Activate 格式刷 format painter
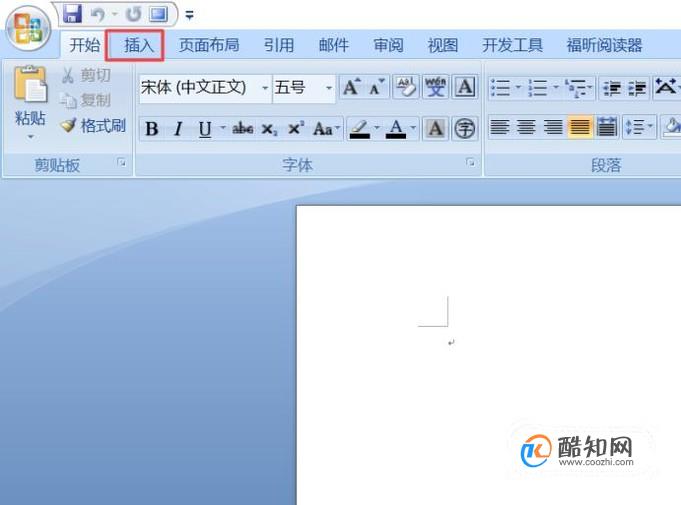The image size is (681, 505). click(94, 126)
